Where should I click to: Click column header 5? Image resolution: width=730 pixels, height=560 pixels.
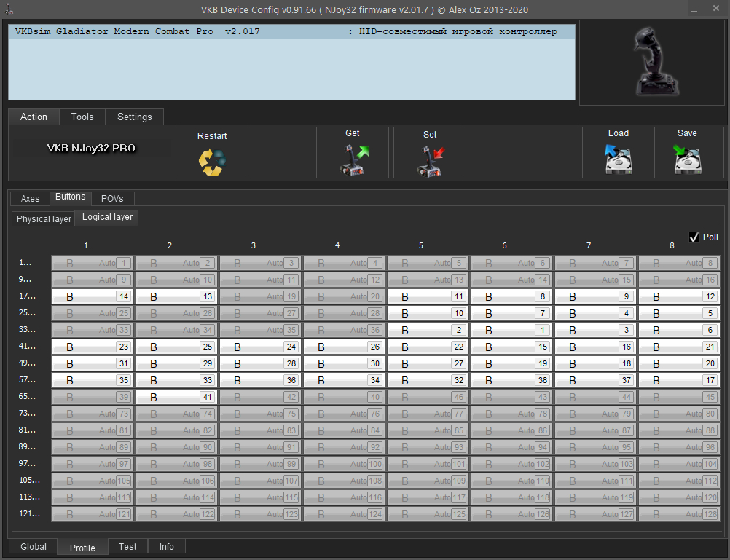tap(421, 245)
